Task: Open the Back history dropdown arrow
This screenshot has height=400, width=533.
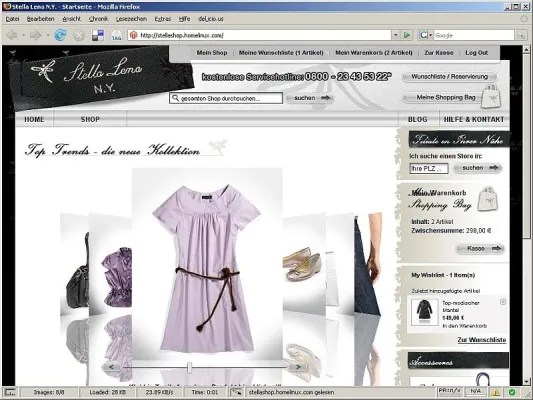Action: click(23, 35)
